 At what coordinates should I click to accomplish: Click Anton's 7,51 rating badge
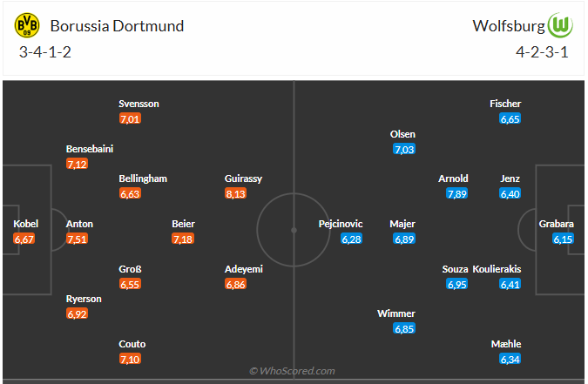point(78,239)
